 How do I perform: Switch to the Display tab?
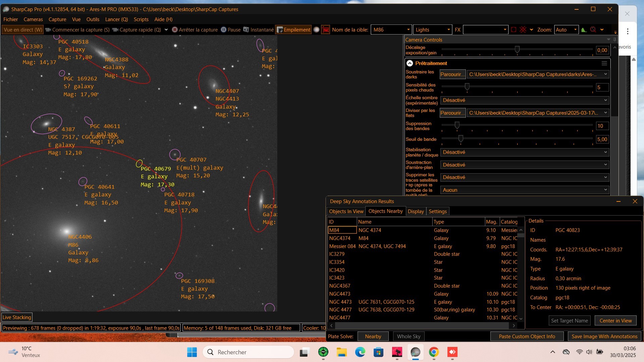416,212
